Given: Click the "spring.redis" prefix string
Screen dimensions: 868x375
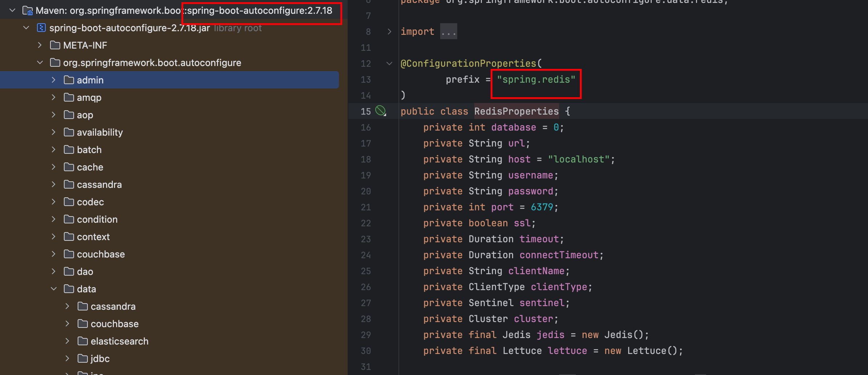Looking at the screenshot, I should (536, 79).
